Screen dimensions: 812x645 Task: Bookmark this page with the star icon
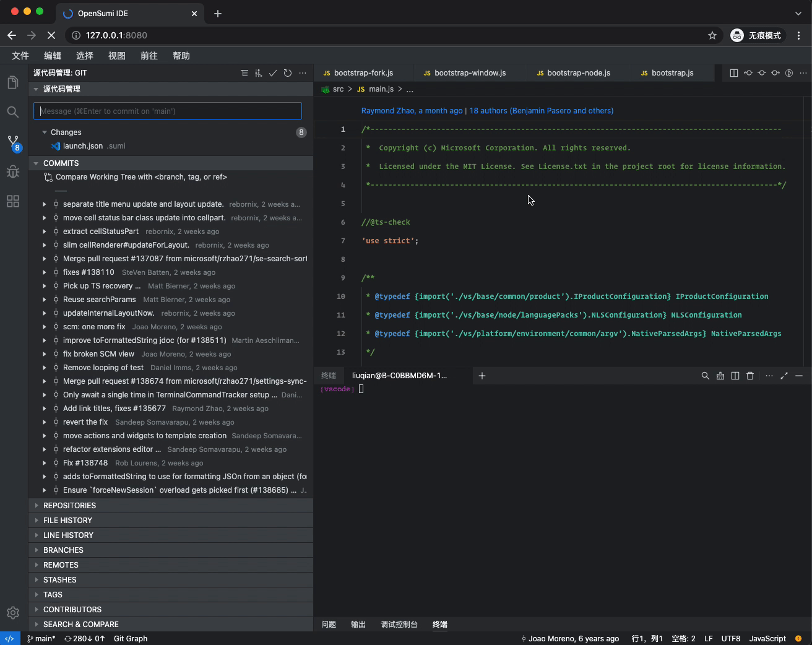tap(712, 35)
